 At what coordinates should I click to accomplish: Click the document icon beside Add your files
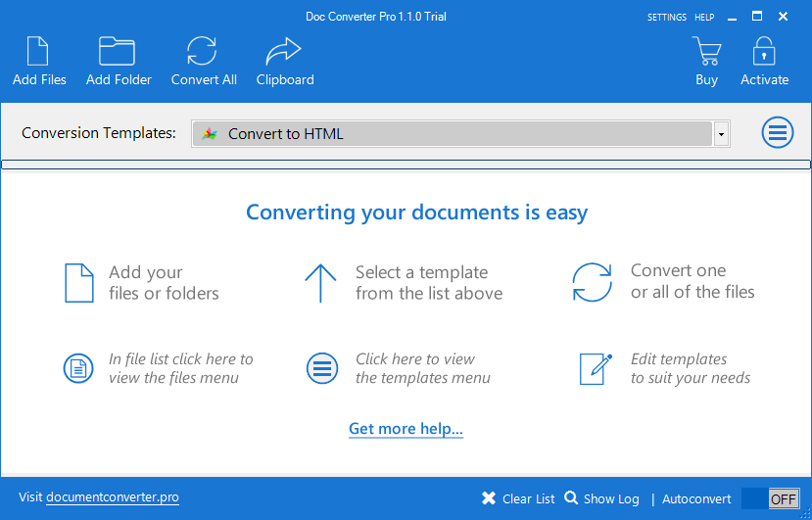(x=79, y=283)
